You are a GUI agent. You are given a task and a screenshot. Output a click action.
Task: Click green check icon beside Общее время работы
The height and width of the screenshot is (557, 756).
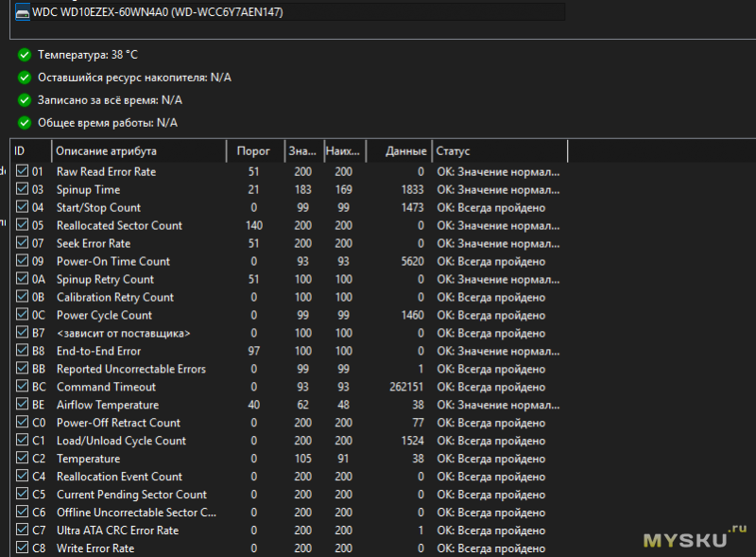[25, 123]
